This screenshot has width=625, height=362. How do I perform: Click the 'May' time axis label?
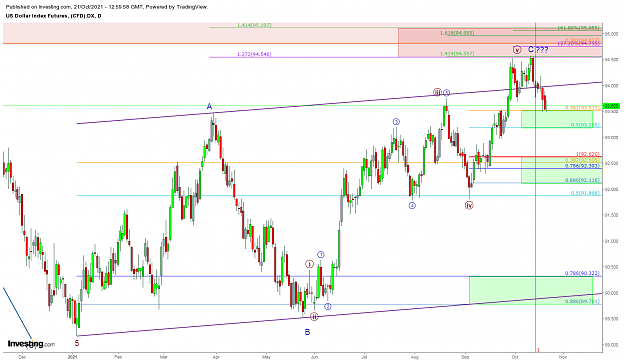265,357
